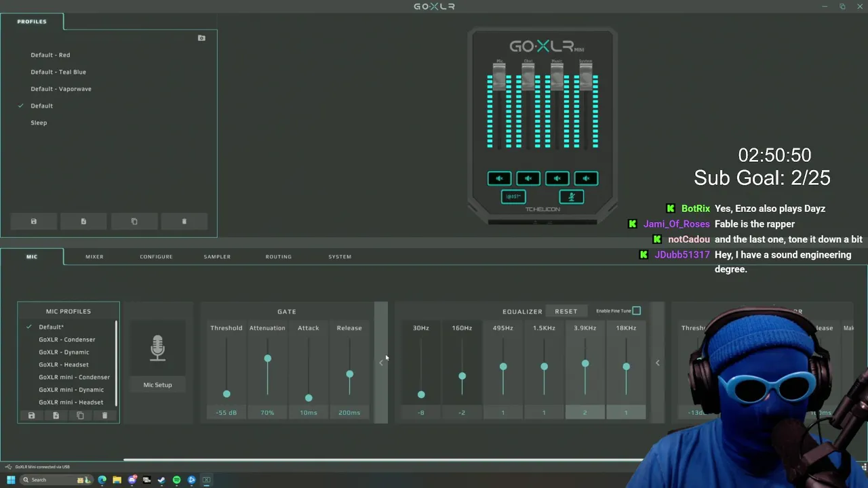The image size is (868, 488).
Task: Open Discord from the taskbar
Action: (x=132, y=480)
